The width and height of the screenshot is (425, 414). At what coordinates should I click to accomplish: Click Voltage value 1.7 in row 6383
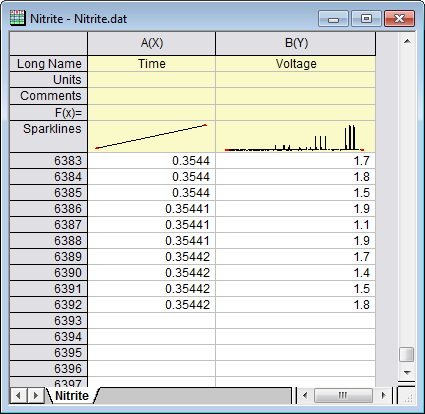tap(296, 161)
